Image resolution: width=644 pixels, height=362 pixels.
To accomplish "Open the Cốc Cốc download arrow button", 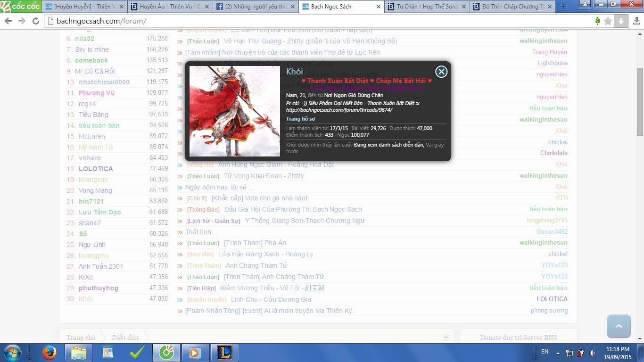I will coord(621,21).
